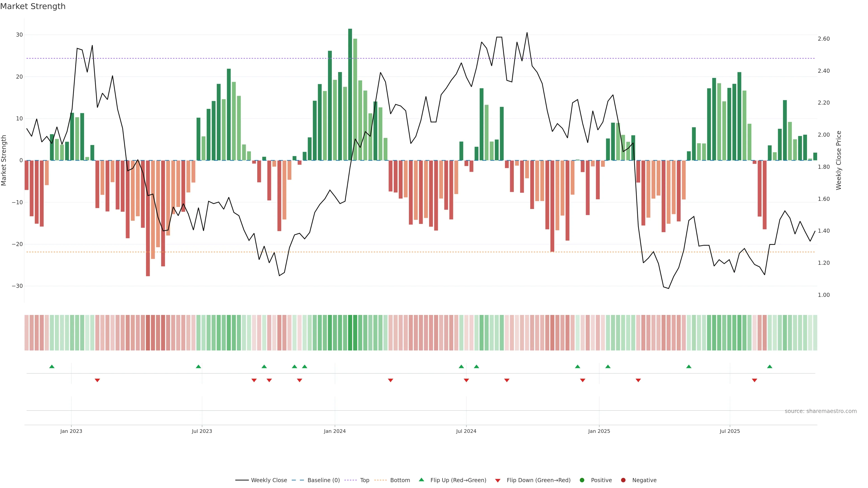Click the Market Strength chart title
868x488 pixels.
click(x=33, y=6)
